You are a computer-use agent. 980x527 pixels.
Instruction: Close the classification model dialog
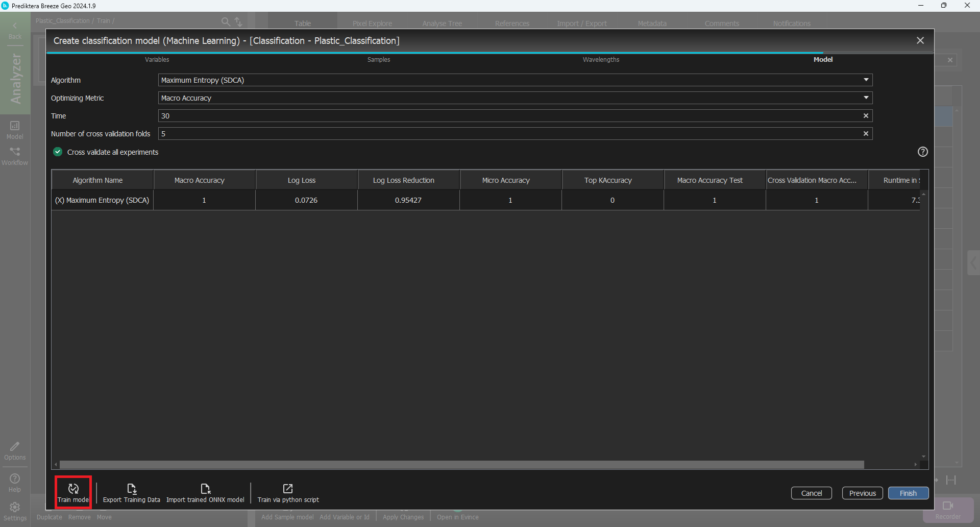click(920, 41)
